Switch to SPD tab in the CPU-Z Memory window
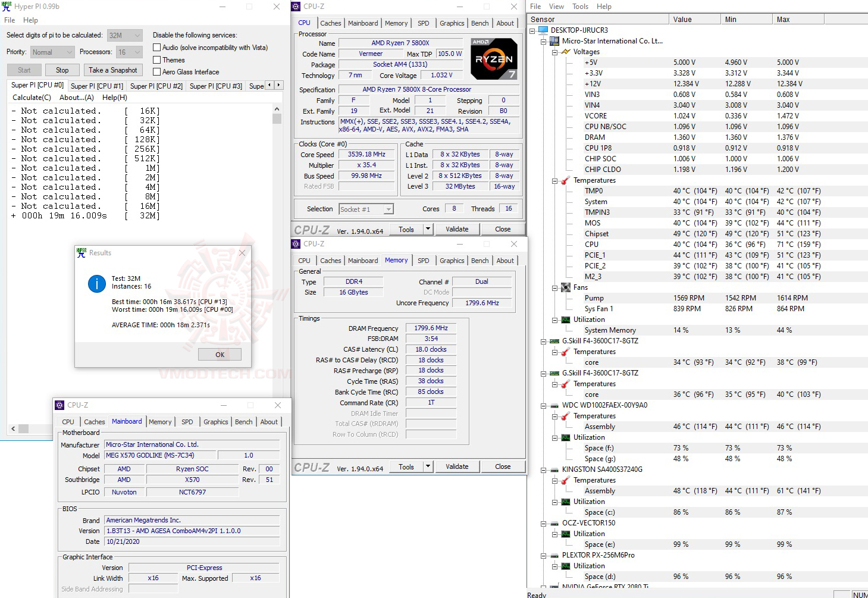 (423, 261)
